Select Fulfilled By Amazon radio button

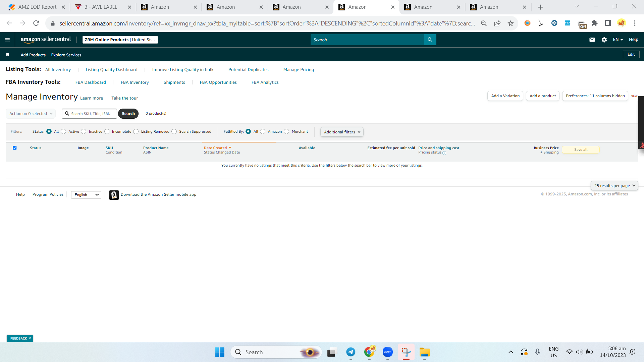click(x=263, y=131)
